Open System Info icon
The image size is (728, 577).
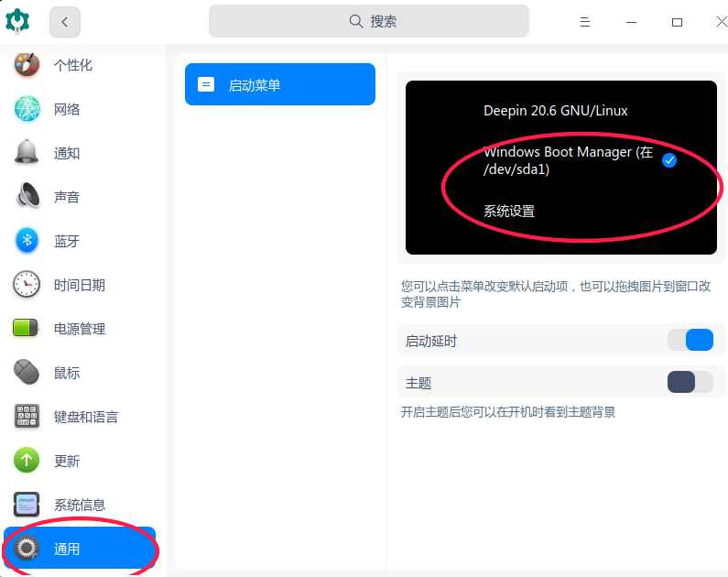pos(27,504)
